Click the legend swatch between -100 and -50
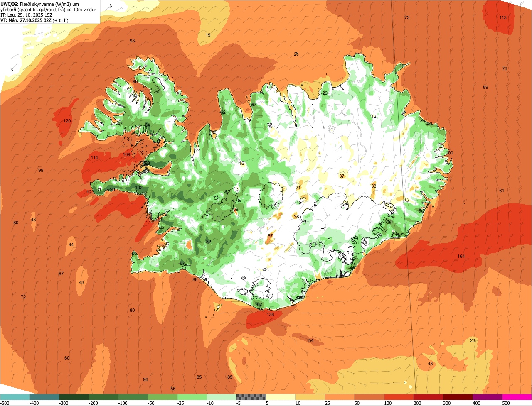This screenshot has width=532, height=406. (133, 397)
